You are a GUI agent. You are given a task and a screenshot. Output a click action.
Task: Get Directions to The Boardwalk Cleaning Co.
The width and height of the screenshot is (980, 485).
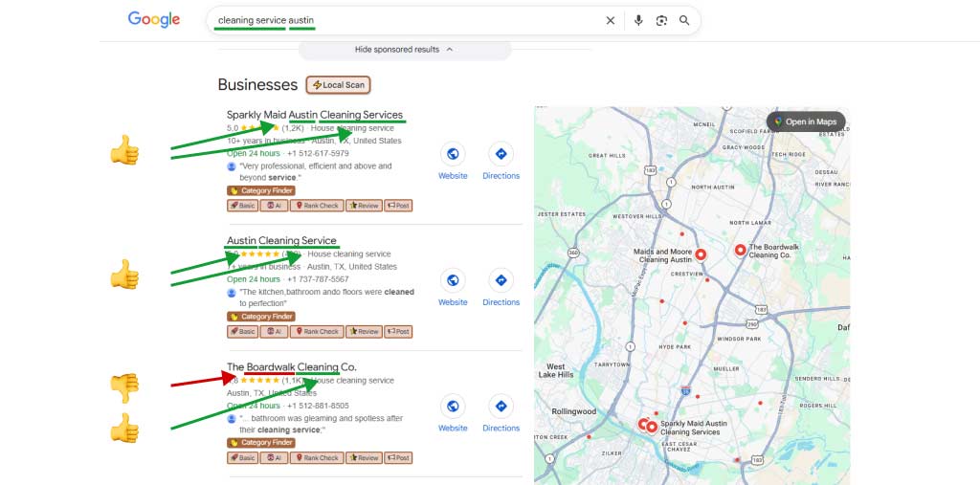click(501, 407)
